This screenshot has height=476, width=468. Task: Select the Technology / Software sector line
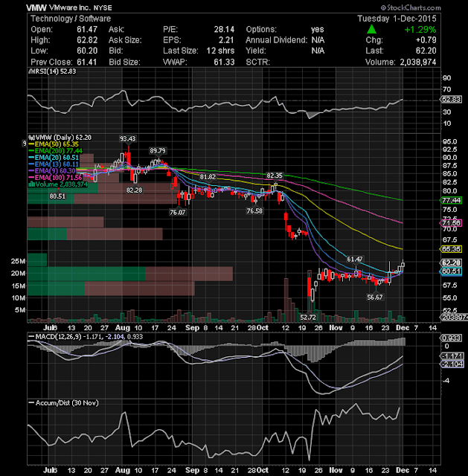(x=71, y=19)
